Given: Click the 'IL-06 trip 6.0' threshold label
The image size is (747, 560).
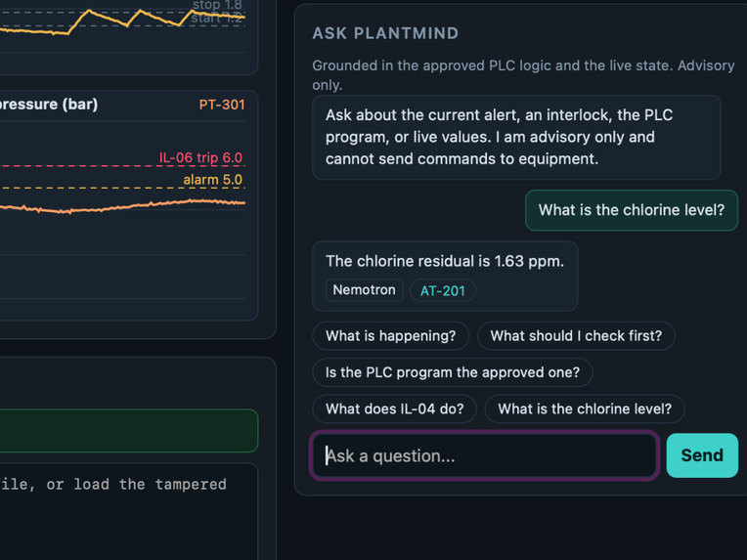Looking at the screenshot, I should [200, 157].
